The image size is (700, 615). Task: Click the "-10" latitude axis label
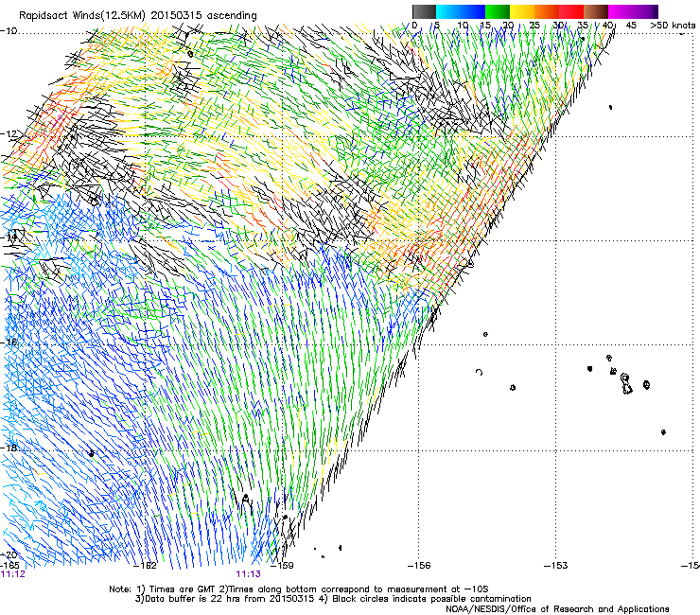tap(9, 31)
